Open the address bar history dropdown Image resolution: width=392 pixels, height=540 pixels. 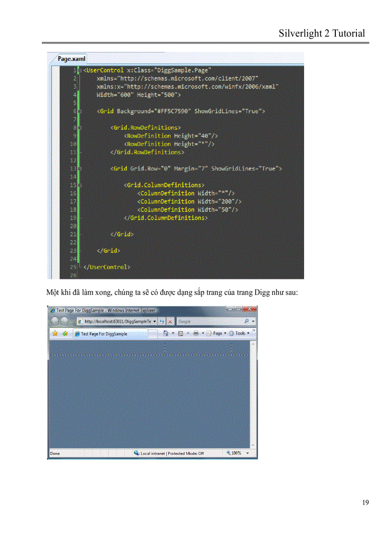click(x=155, y=322)
